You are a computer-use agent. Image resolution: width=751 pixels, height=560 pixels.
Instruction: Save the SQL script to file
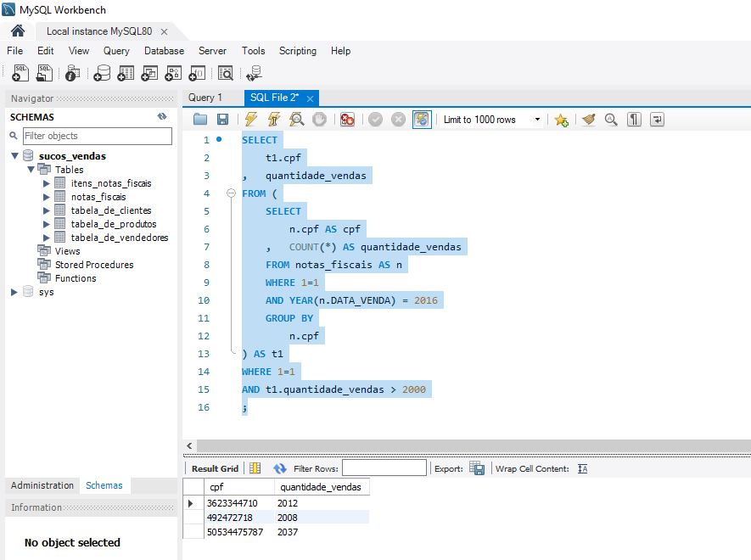click(222, 120)
